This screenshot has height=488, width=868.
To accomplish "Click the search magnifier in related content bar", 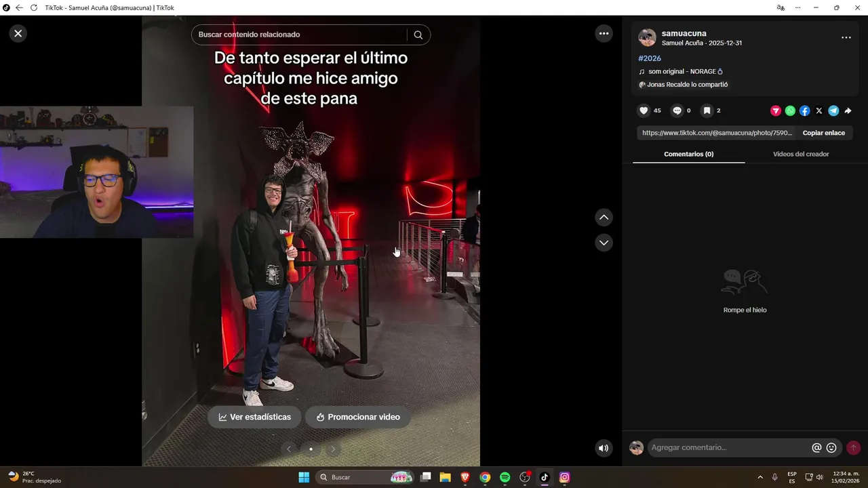I will pos(418,35).
